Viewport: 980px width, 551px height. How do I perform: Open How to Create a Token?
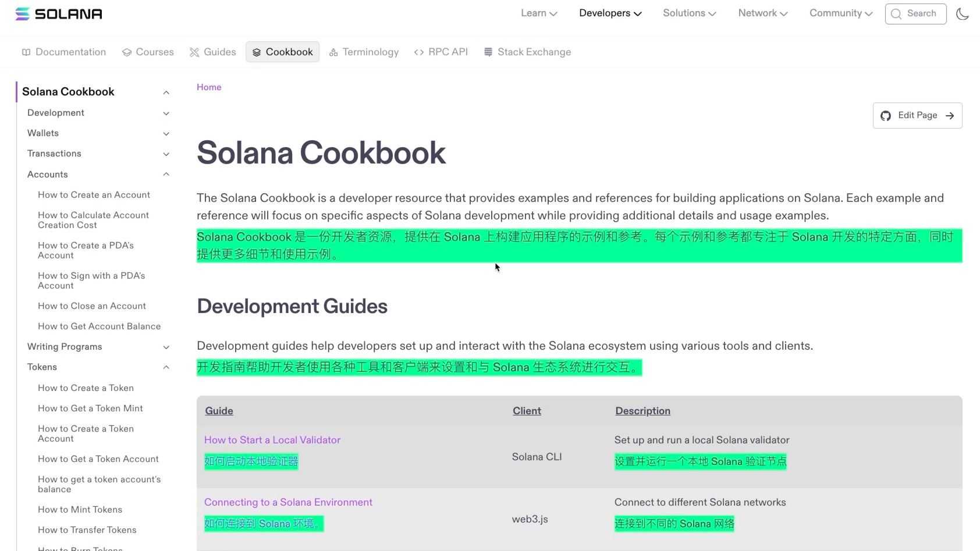(86, 388)
